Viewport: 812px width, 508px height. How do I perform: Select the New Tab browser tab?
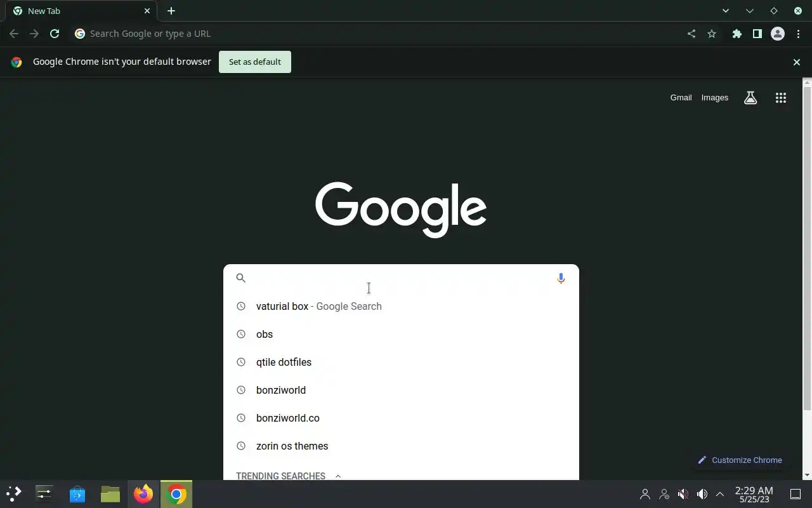coord(82,11)
